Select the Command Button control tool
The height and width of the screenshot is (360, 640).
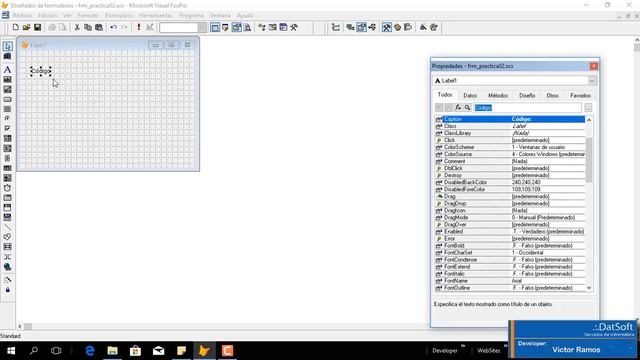point(7,99)
